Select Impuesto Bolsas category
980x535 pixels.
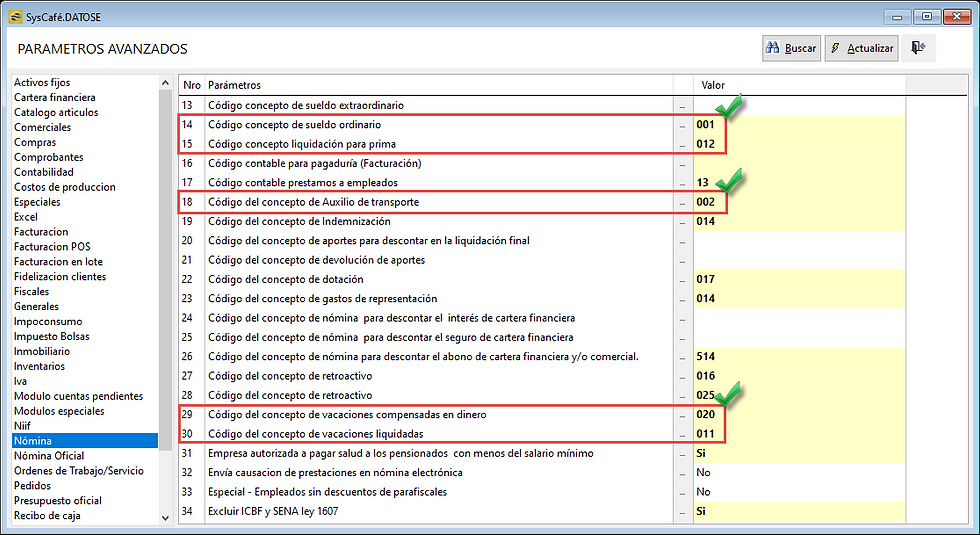[51, 337]
